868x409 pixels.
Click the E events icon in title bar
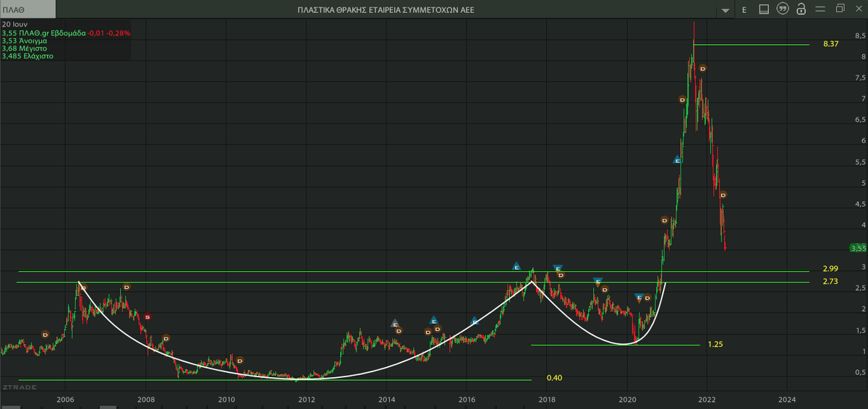pyautogui.click(x=744, y=9)
